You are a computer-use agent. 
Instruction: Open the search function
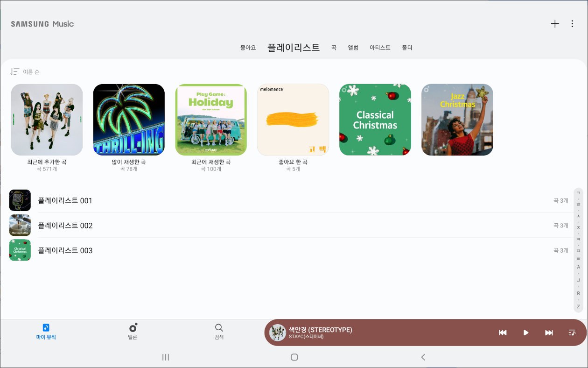pos(219,327)
